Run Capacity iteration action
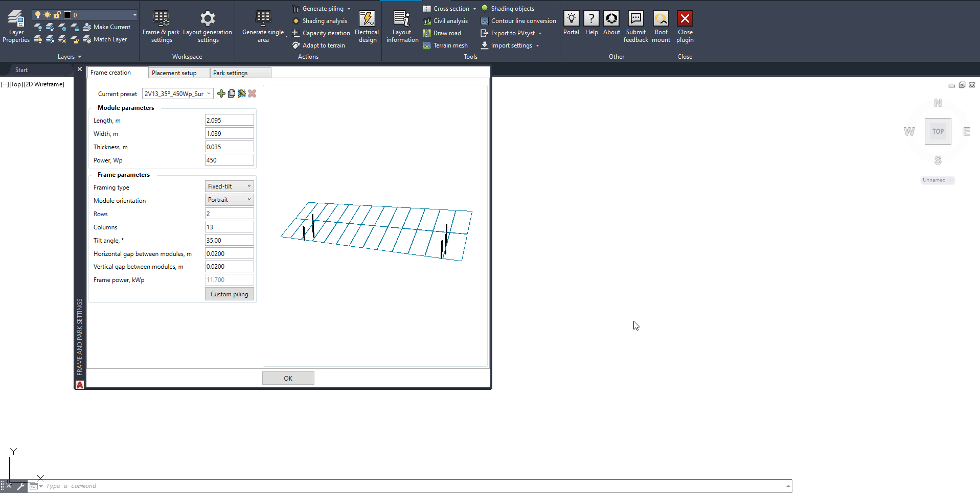 tap(321, 33)
